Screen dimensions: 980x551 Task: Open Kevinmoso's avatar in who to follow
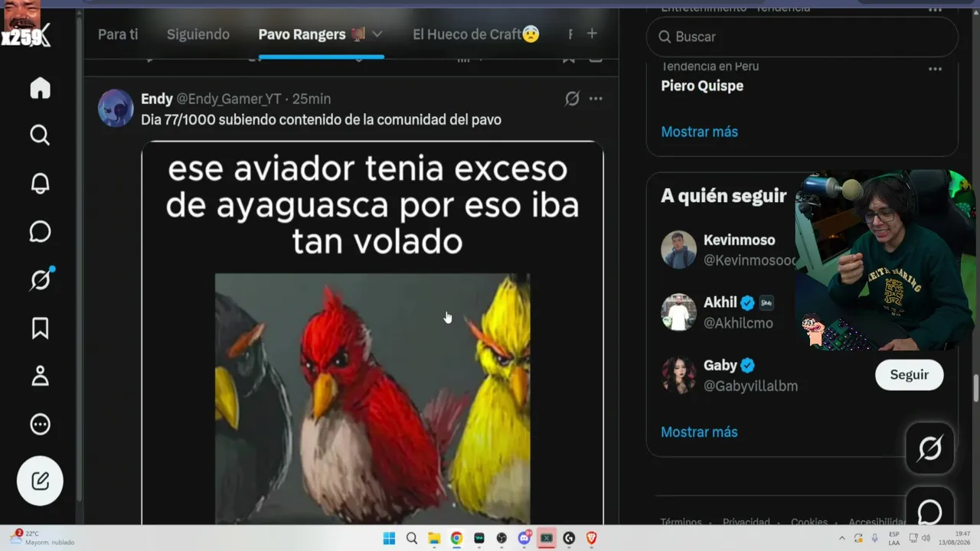[678, 249]
